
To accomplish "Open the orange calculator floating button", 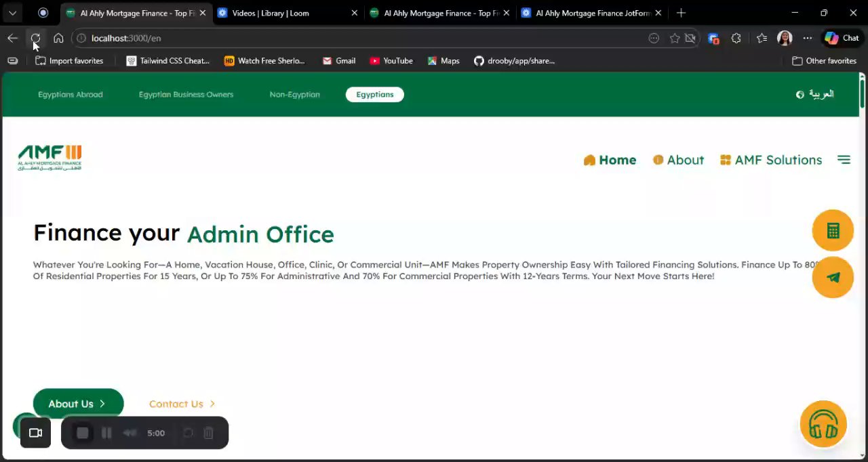I will click(x=833, y=230).
